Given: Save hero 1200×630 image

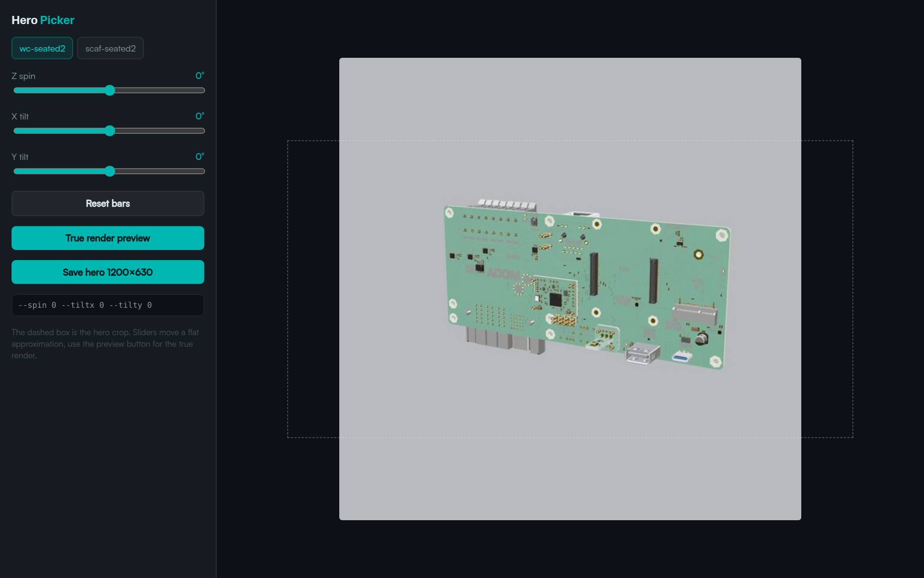Looking at the screenshot, I should (108, 272).
